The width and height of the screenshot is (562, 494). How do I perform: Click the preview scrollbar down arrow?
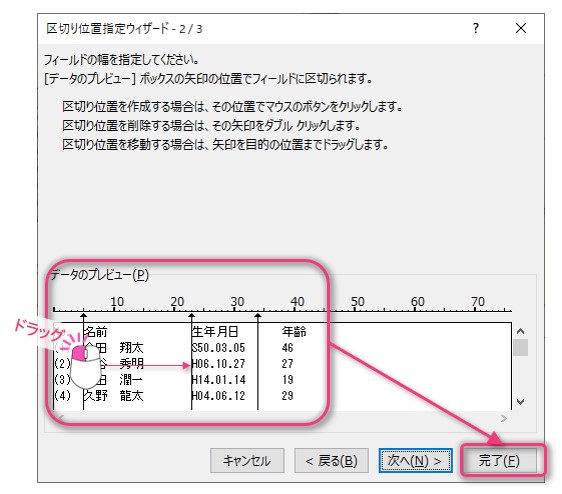(520, 402)
